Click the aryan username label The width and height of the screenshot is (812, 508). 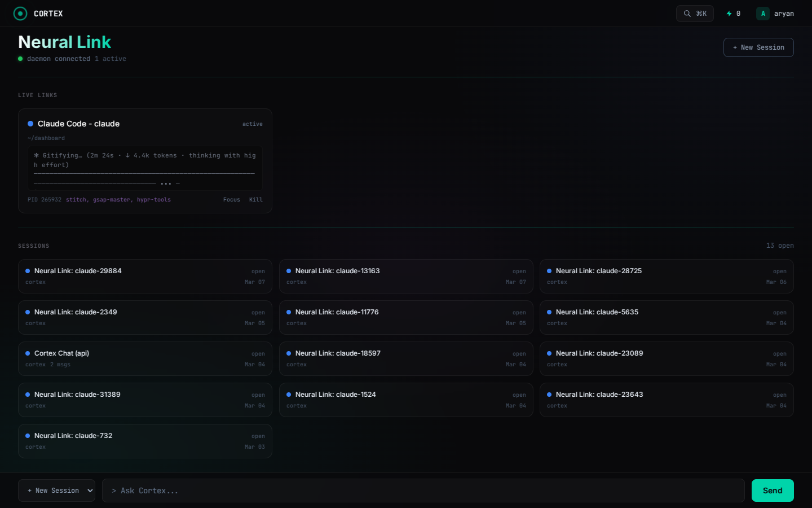pyautogui.click(x=784, y=14)
